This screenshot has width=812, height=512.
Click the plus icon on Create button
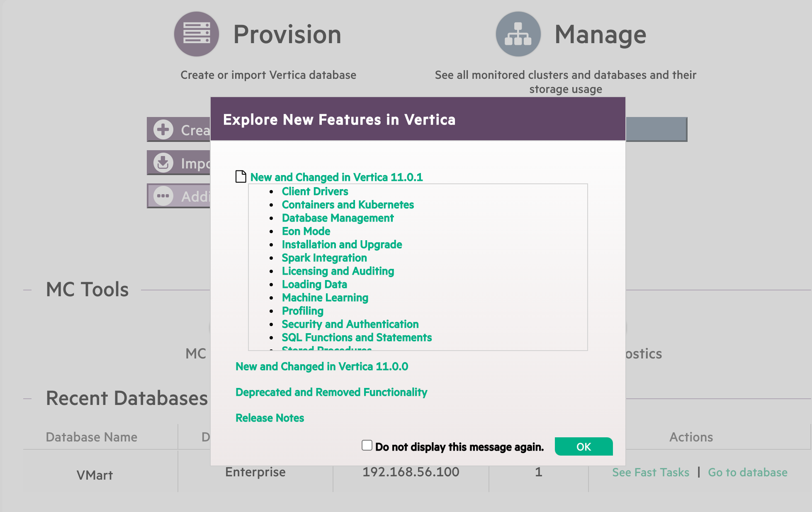pyautogui.click(x=163, y=129)
